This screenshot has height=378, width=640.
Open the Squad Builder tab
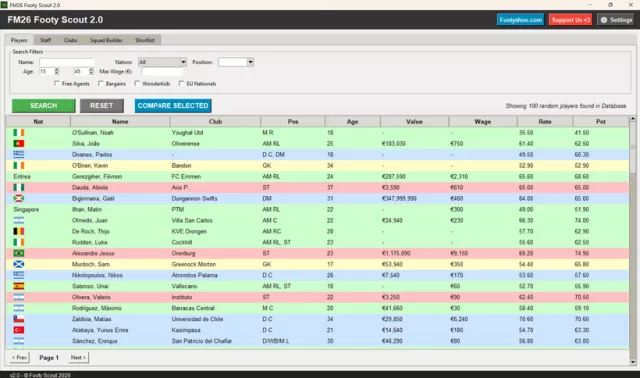[x=106, y=40]
